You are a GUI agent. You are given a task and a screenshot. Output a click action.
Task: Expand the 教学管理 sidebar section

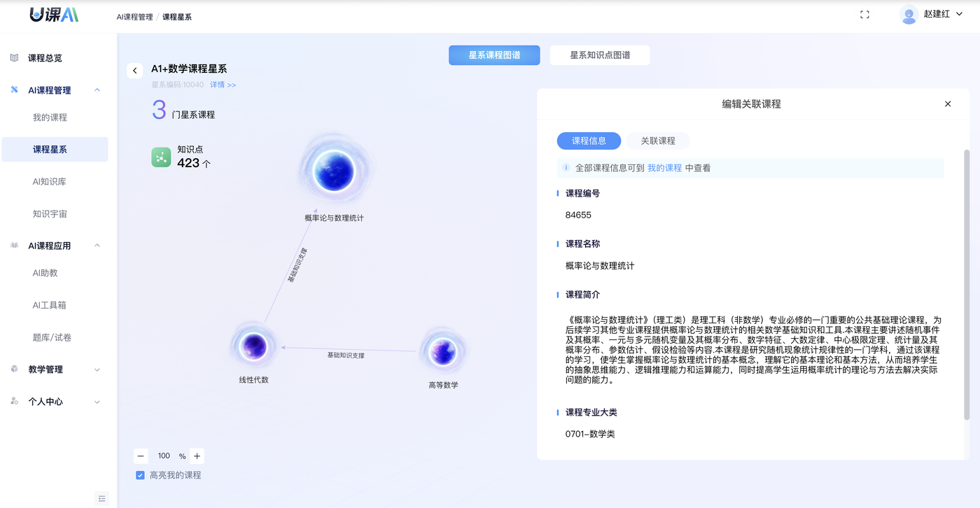(97, 369)
